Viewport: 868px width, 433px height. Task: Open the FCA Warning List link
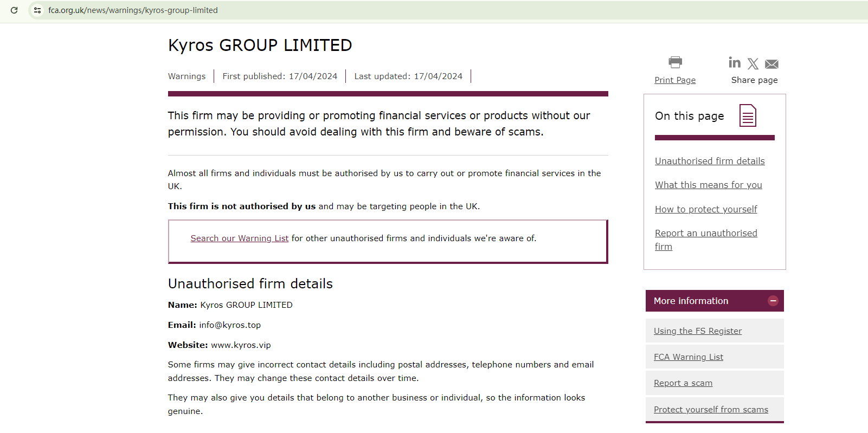tap(688, 357)
